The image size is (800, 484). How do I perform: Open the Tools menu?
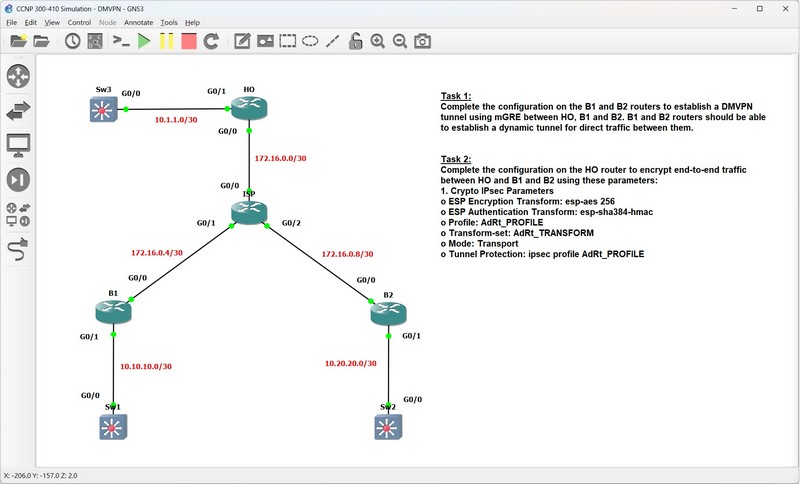click(169, 22)
